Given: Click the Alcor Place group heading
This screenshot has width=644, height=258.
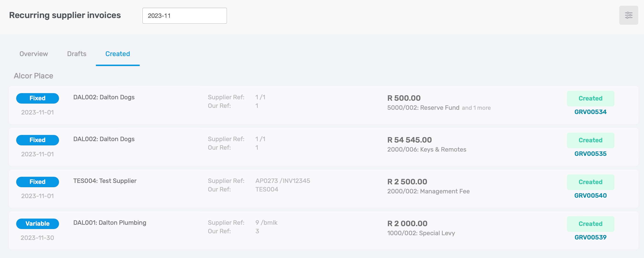Looking at the screenshot, I should pos(34,76).
